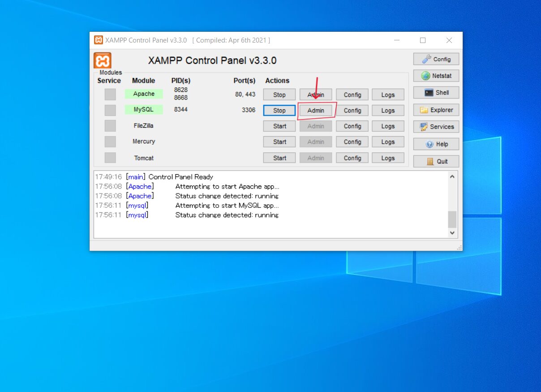This screenshot has height=392, width=541.
Task: Open Mercury Logs menu
Action: coord(388,142)
